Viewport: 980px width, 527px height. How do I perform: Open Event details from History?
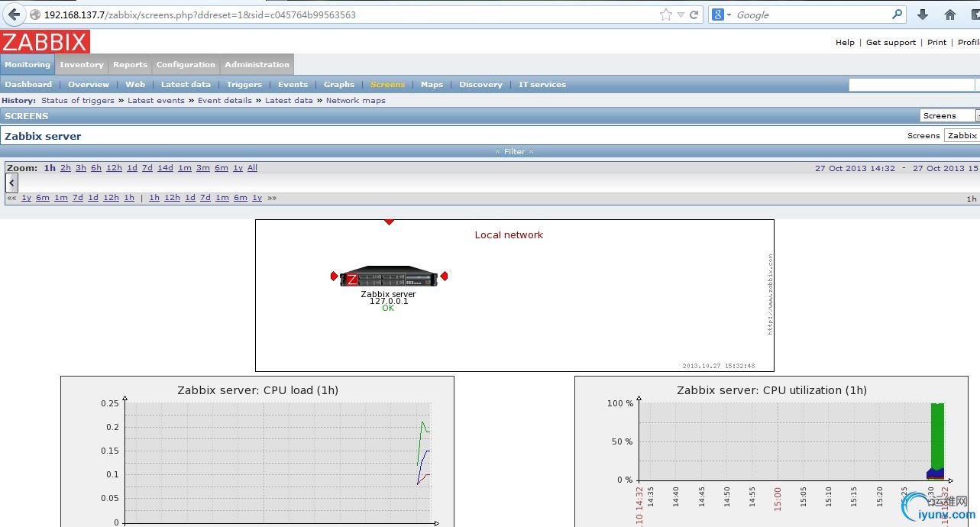(x=225, y=101)
